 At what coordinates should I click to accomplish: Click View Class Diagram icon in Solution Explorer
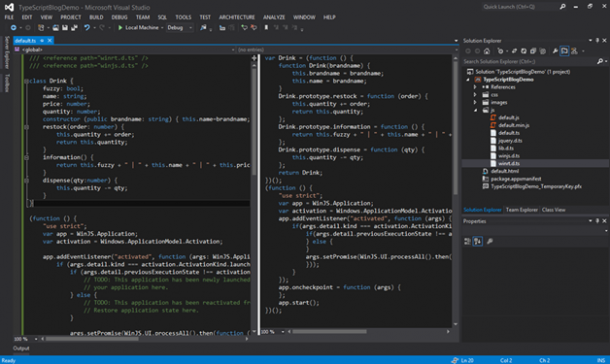[574, 51]
